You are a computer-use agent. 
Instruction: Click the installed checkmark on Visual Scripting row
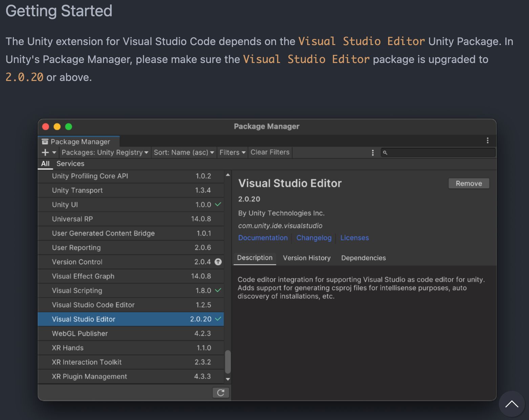click(218, 290)
